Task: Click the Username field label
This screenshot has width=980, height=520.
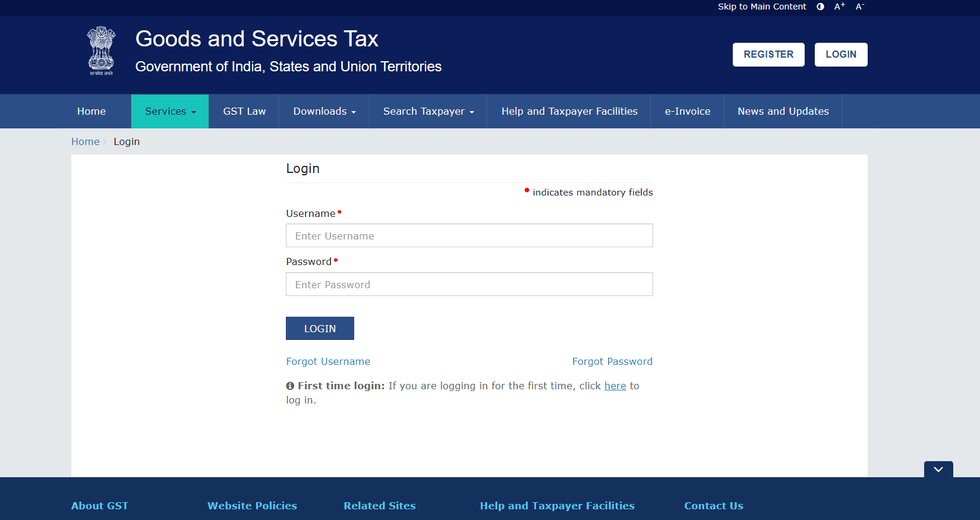Action: click(x=311, y=213)
